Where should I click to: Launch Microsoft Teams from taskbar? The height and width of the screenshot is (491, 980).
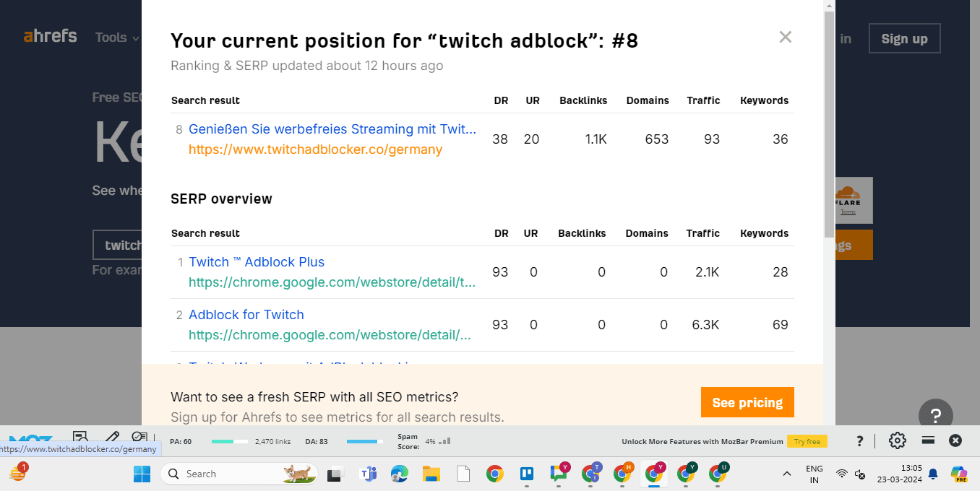click(369, 474)
